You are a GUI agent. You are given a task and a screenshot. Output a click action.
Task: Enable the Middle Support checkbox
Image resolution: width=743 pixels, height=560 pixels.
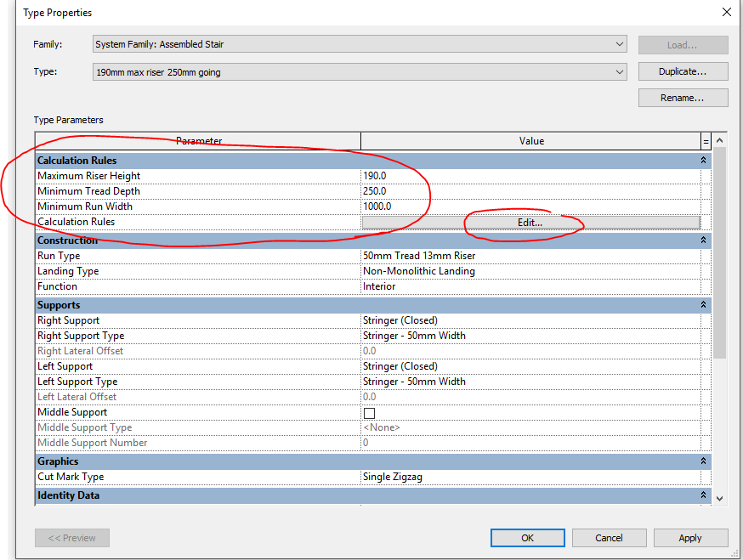coord(369,413)
